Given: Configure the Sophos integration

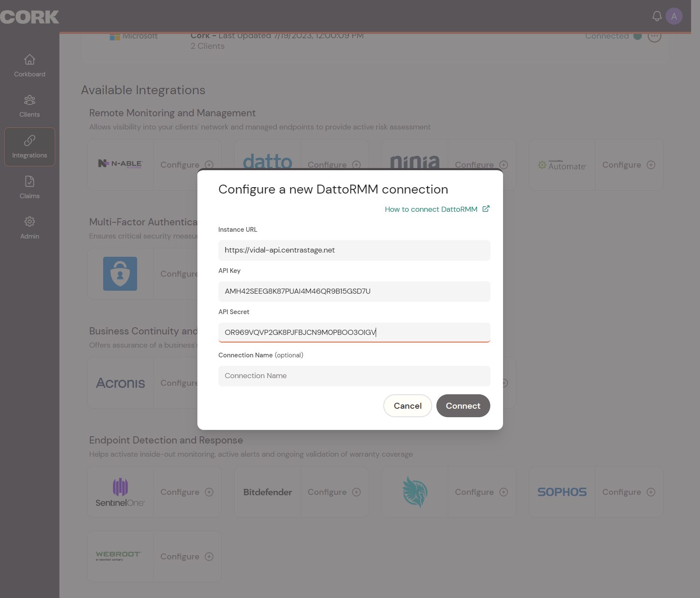Looking at the screenshot, I should tap(629, 492).
